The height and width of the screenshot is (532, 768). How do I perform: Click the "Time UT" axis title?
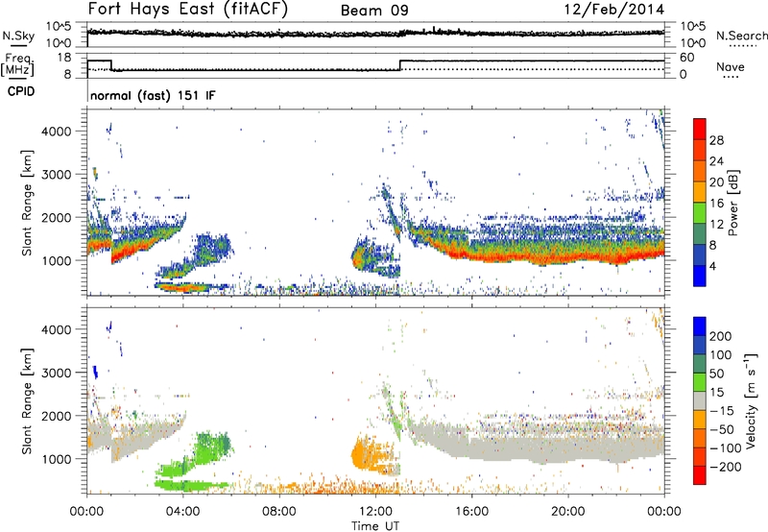[375, 526]
